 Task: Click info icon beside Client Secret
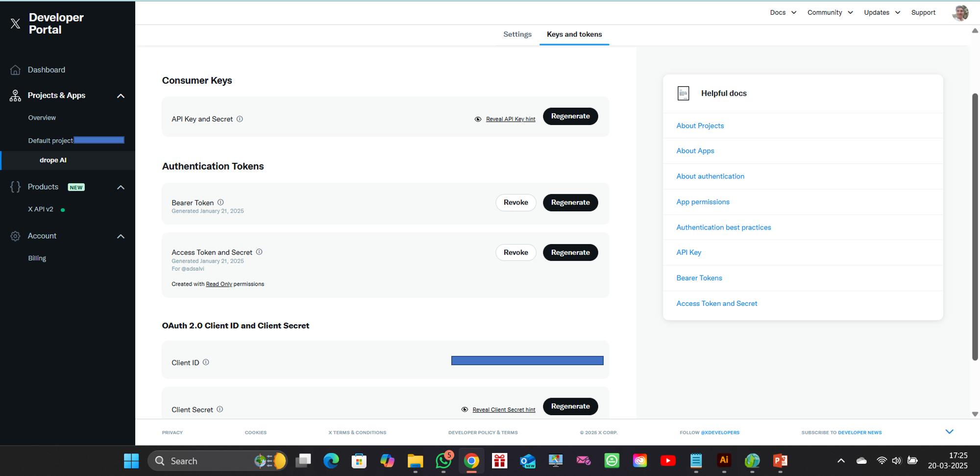220,409
